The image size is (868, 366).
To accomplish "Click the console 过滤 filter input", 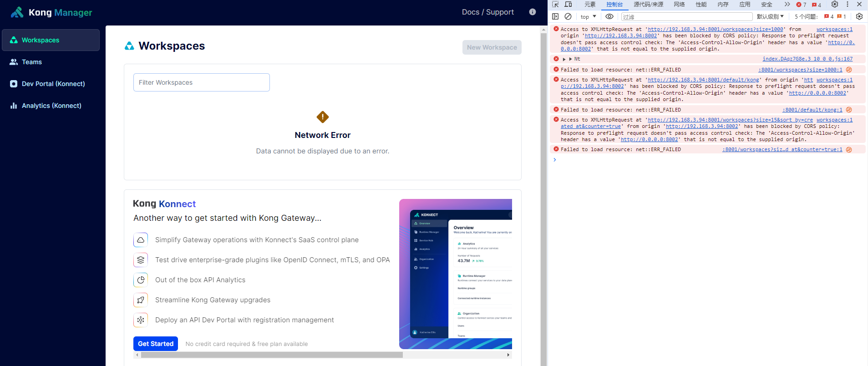I will pos(687,17).
